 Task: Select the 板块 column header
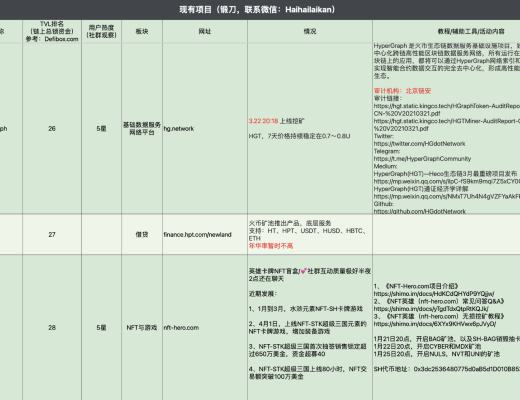(142, 31)
